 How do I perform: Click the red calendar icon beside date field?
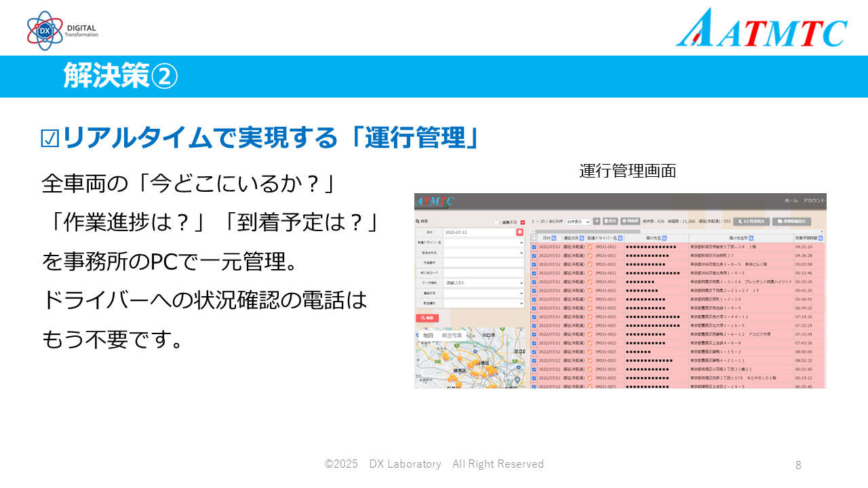520,232
